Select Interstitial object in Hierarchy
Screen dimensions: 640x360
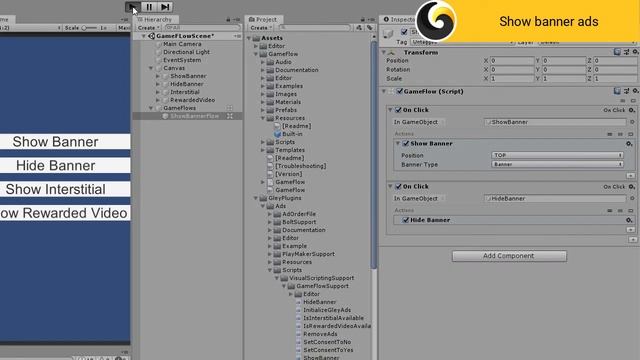tap(184, 92)
